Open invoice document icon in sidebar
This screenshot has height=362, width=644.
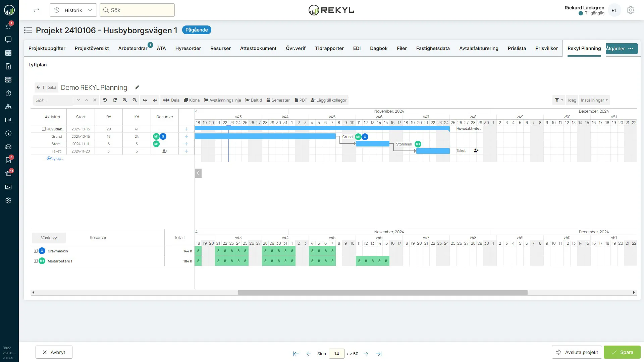(x=8, y=66)
